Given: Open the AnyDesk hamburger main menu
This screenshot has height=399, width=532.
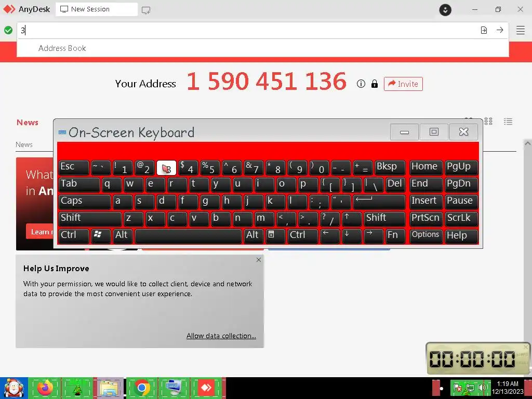Looking at the screenshot, I should tap(521, 30).
